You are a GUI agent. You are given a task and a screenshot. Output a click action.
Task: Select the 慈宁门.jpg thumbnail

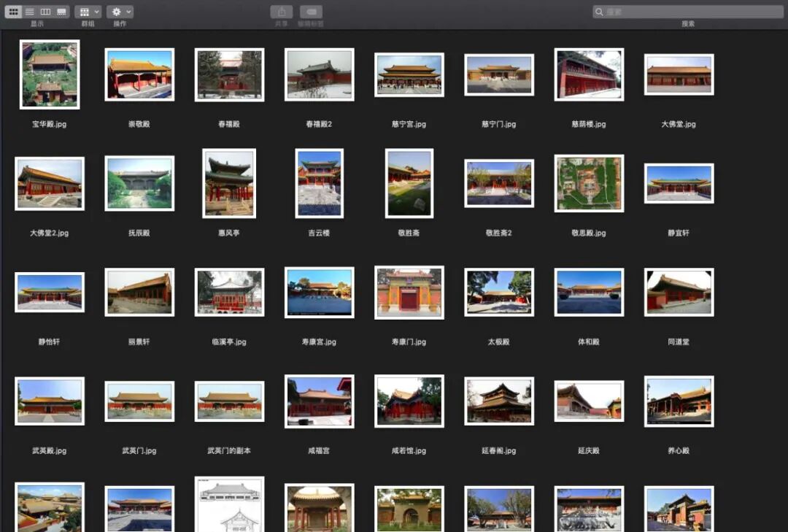click(499, 74)
